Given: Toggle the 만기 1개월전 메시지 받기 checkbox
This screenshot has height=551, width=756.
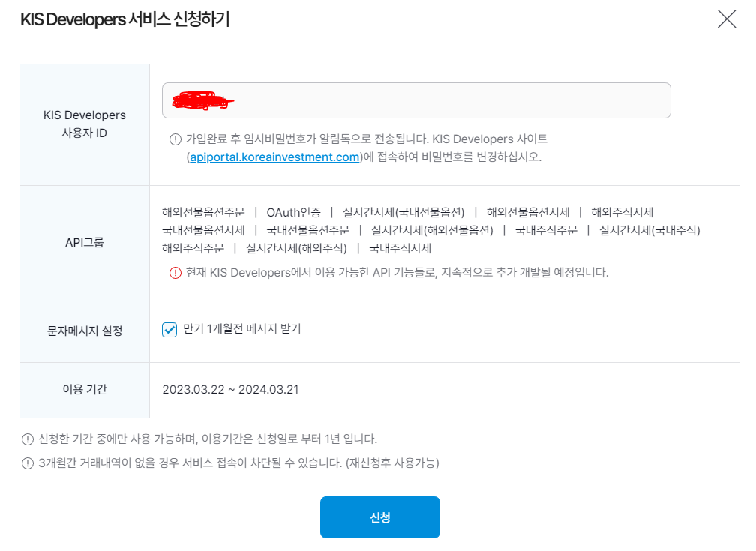Looking at the screenshot, I should (x=169, y=330).
